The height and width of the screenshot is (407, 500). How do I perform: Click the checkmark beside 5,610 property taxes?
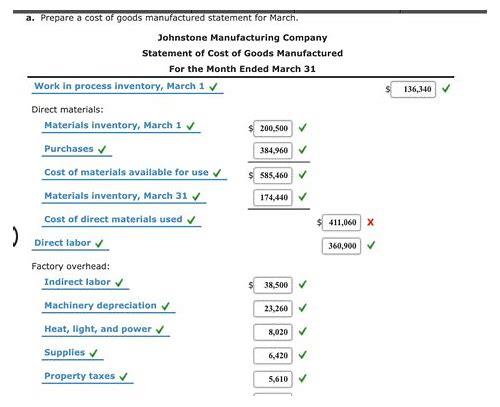302,378
